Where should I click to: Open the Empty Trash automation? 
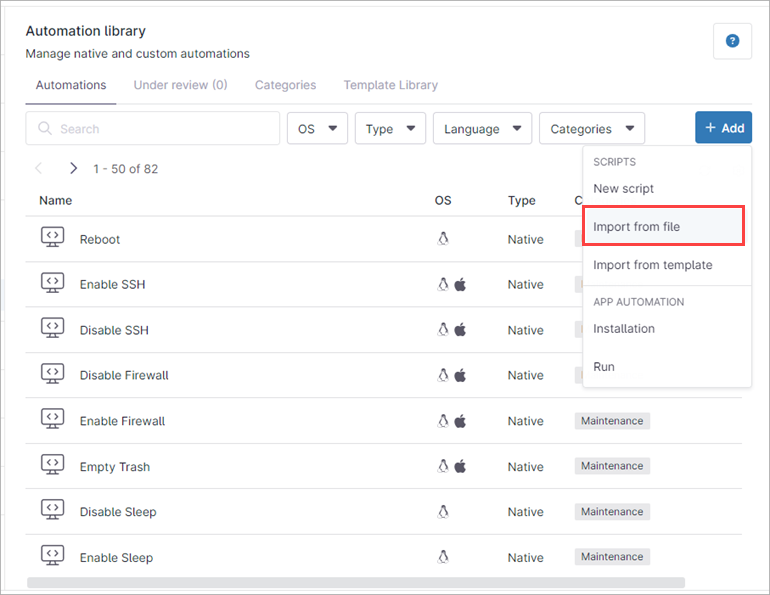[114, 467]
